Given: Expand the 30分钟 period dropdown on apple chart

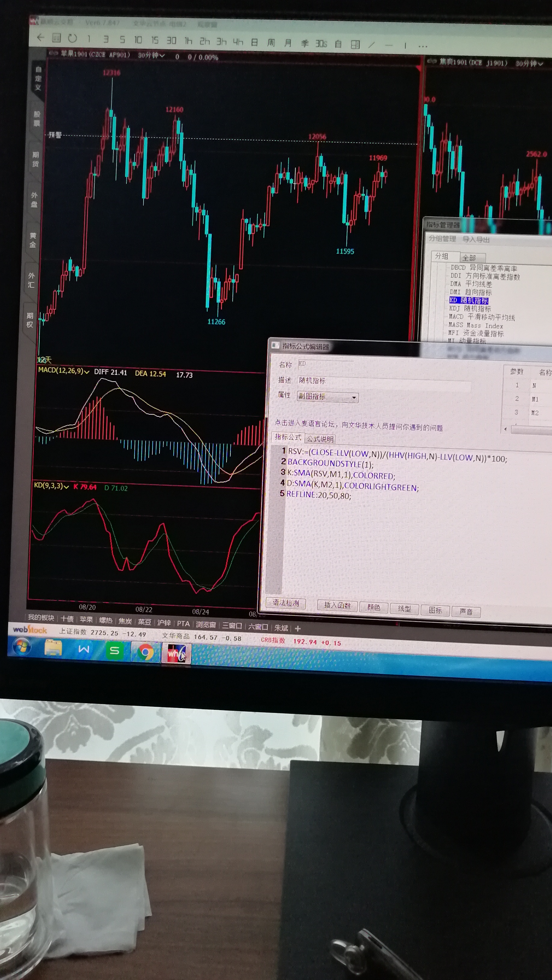Looking at the screenshot, I should [x=151, y=56].
